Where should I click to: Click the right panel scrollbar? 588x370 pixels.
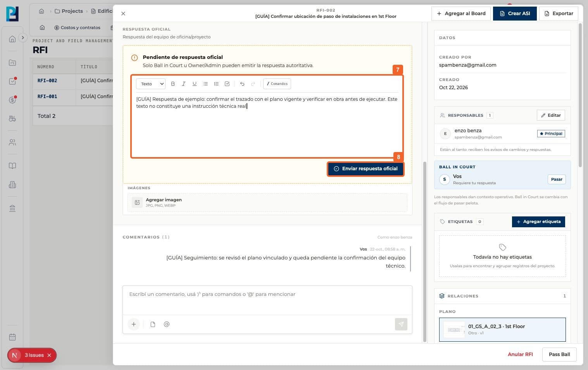coord(580,95)
